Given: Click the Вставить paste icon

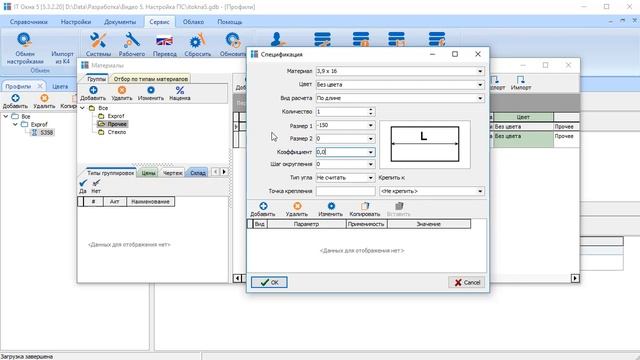Looking at the screenshot, I should click(x=399, y=209).
